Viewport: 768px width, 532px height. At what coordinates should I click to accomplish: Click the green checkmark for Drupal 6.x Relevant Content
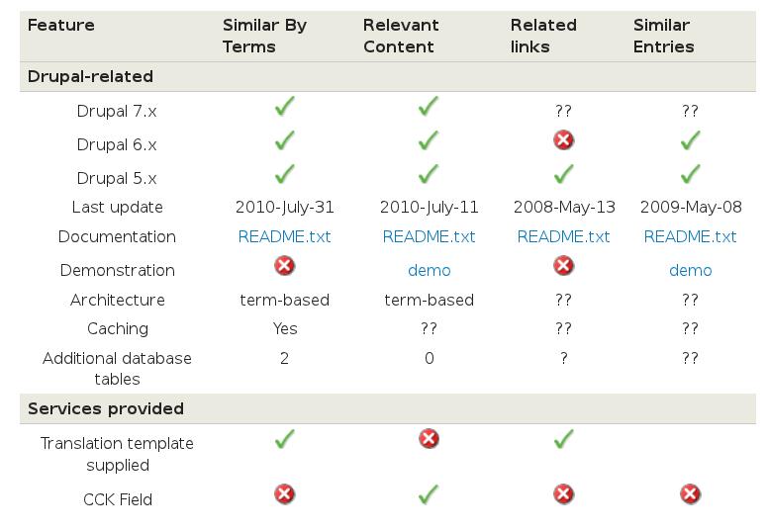pyautogui.click(x=429, y=140)
